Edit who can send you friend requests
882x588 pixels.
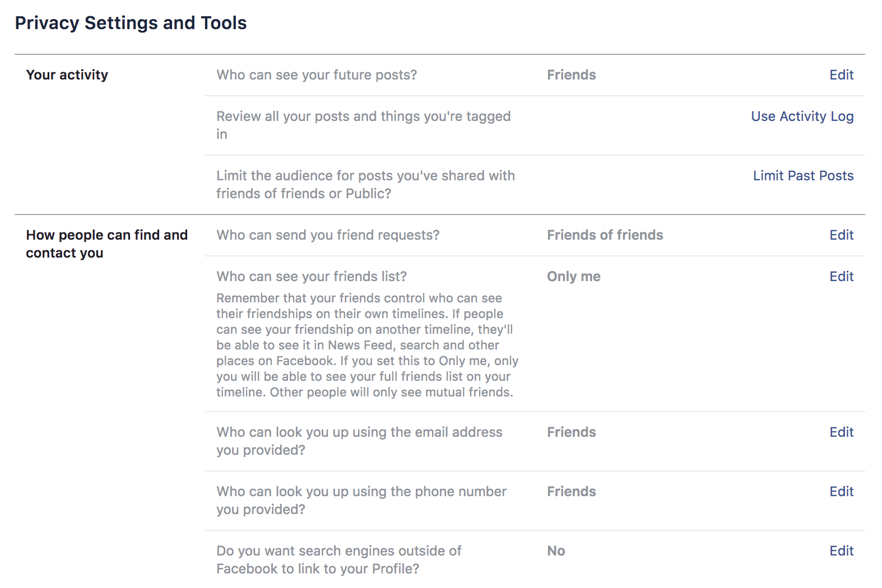coord(841,235)
